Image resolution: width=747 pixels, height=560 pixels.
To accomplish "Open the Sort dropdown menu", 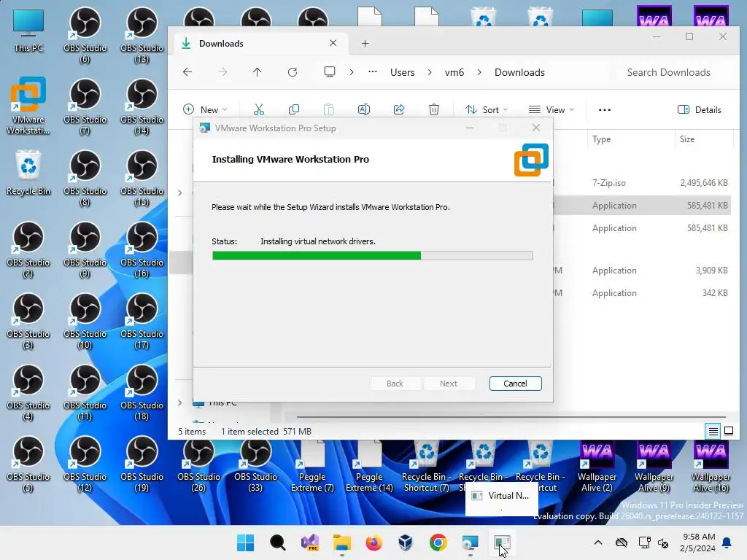I will point(487,109).
